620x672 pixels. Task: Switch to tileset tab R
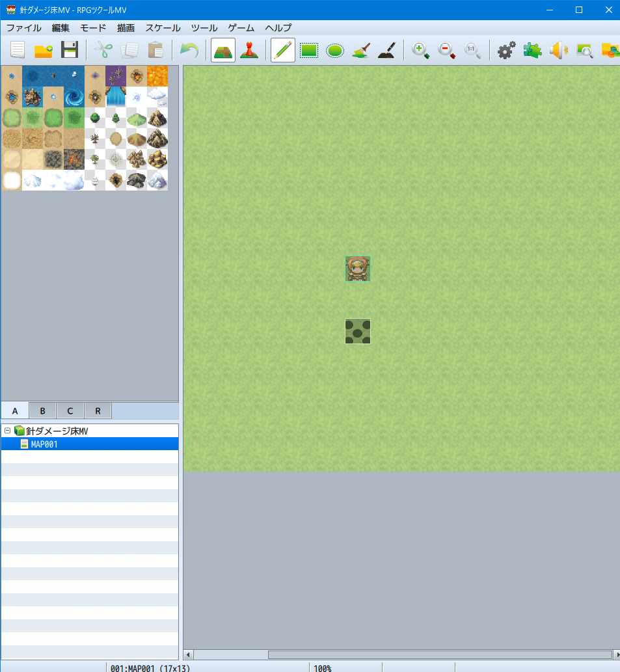point(98,411)
